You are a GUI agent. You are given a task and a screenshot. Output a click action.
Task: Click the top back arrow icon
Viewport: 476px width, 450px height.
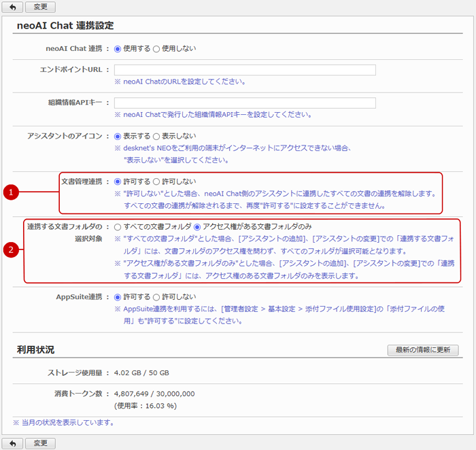pyautogui.click(x=12, y=7)
